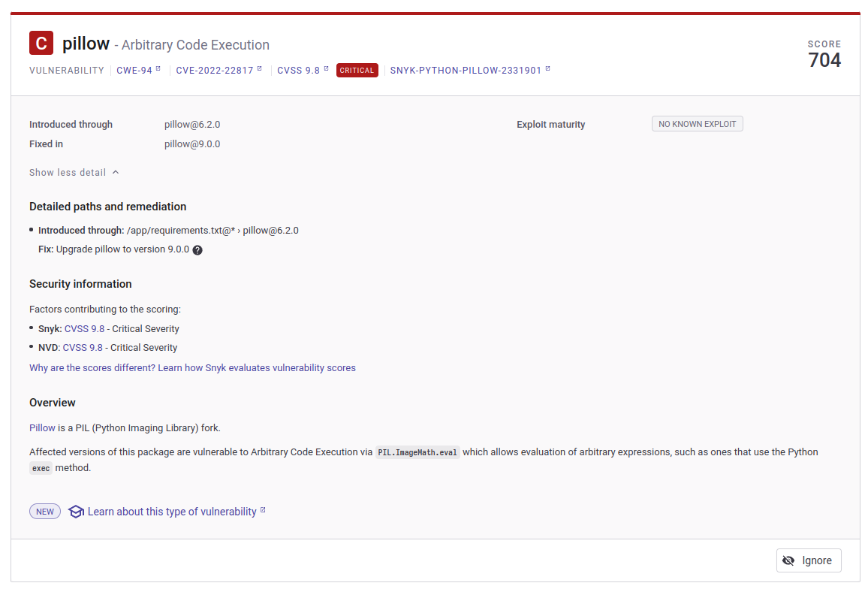The image size is (868, 592).
Task: Click the Ignore button
Action: click(x=809, y=560)
